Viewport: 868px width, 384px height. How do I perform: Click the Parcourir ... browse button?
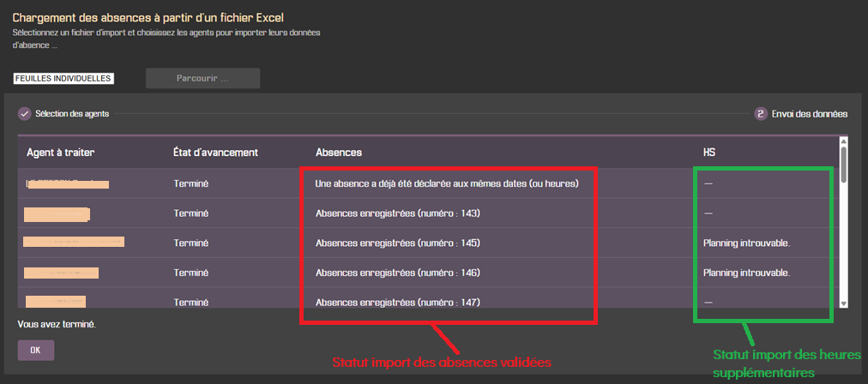click(202, 79)
